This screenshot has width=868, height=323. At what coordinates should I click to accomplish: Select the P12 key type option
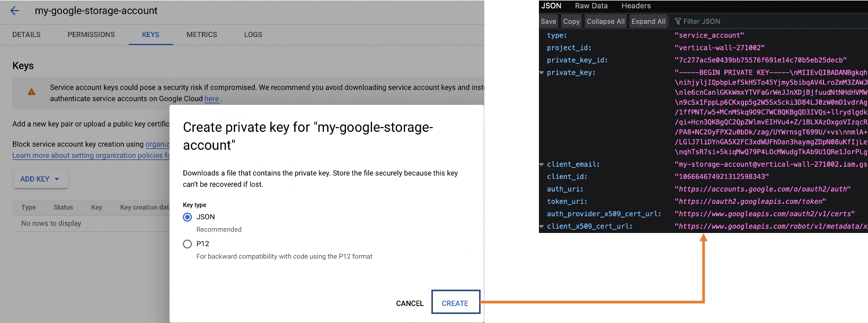click(188, 244)
